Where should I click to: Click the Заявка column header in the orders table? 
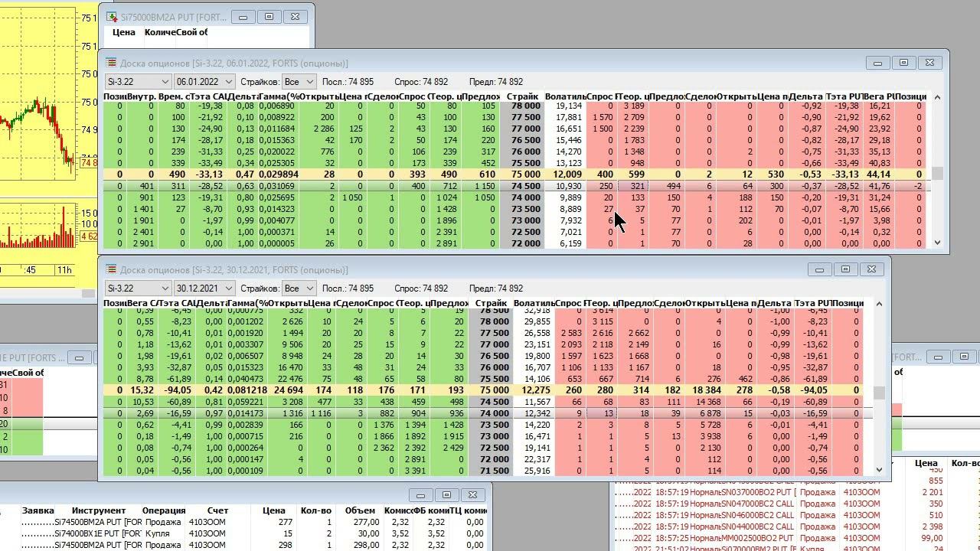click(x=38, y=510)
